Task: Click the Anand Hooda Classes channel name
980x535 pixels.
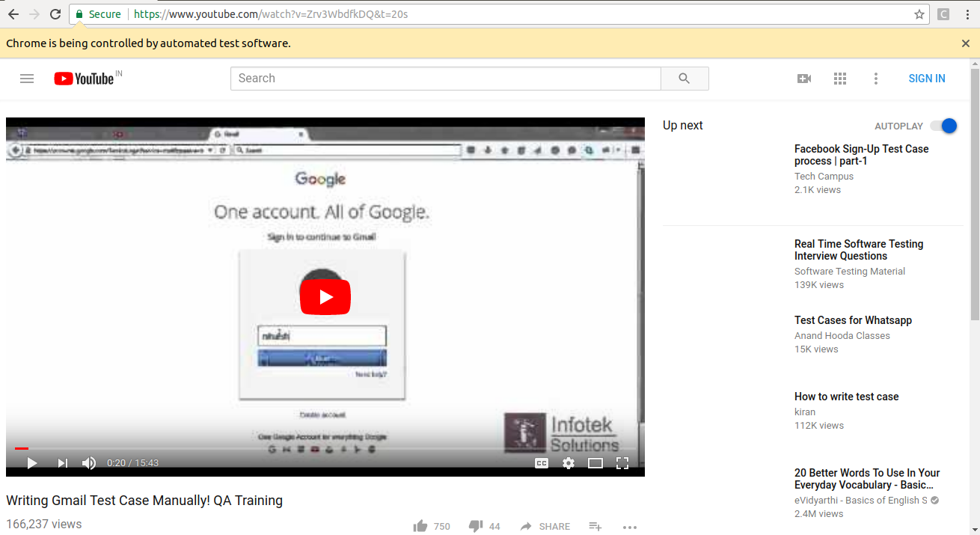Action: coord(842,336)
